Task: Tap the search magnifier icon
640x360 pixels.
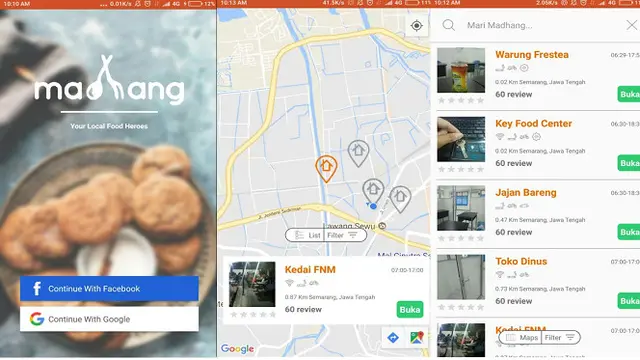Action: [449, 25]
